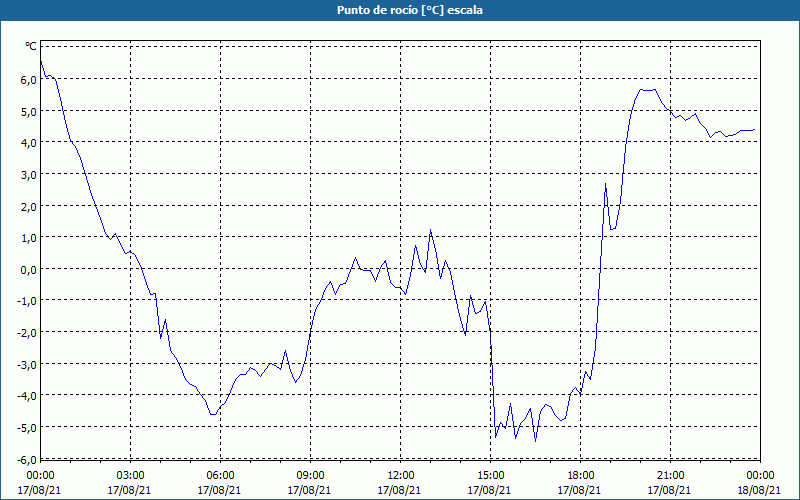This screenshot has height=500, width=800.
Task: Click the '-1,0' y-axis label
Action: click(26, 301)
